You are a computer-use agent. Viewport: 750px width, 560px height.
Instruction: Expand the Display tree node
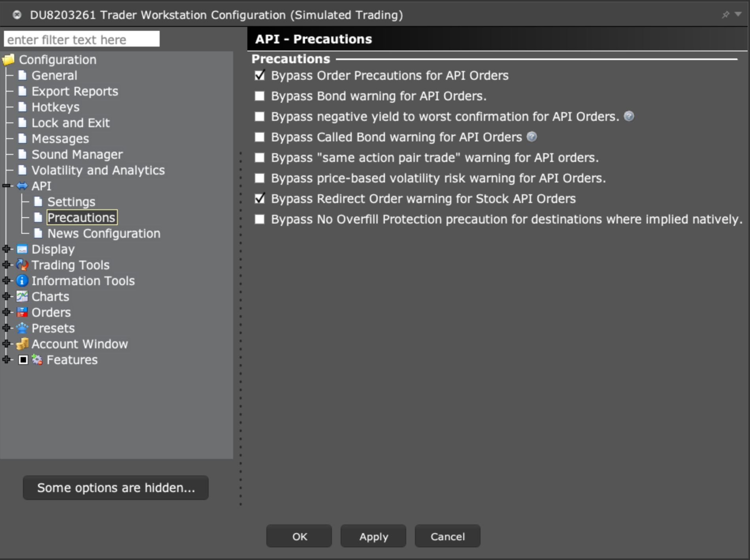coord(6,249)
